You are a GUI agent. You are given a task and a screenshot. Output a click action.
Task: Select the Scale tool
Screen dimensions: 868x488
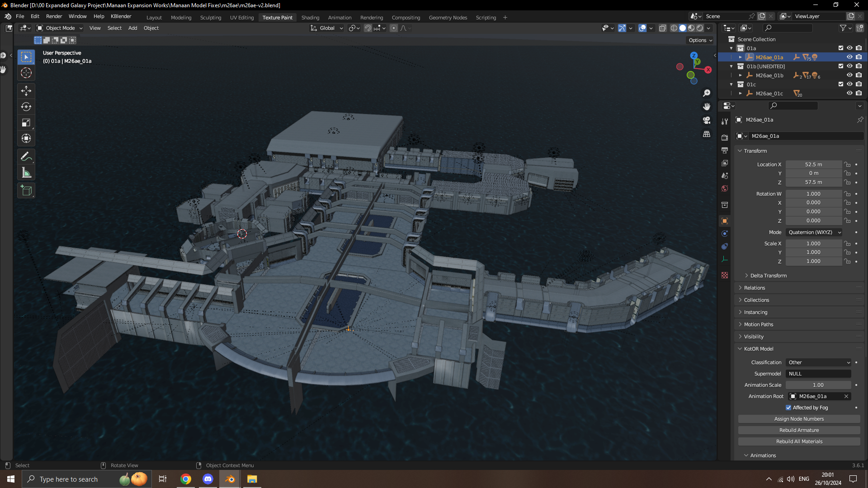(26, 122)
